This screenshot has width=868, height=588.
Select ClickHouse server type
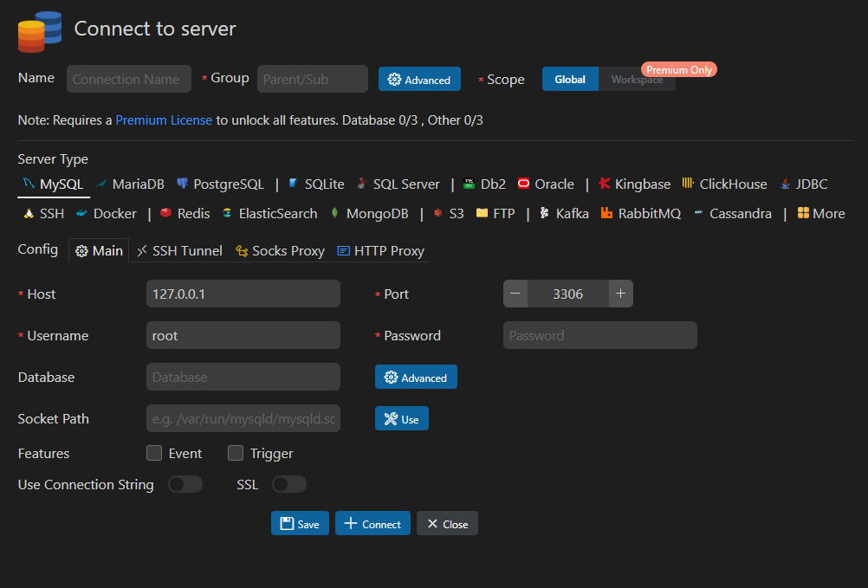pos(724,184)
